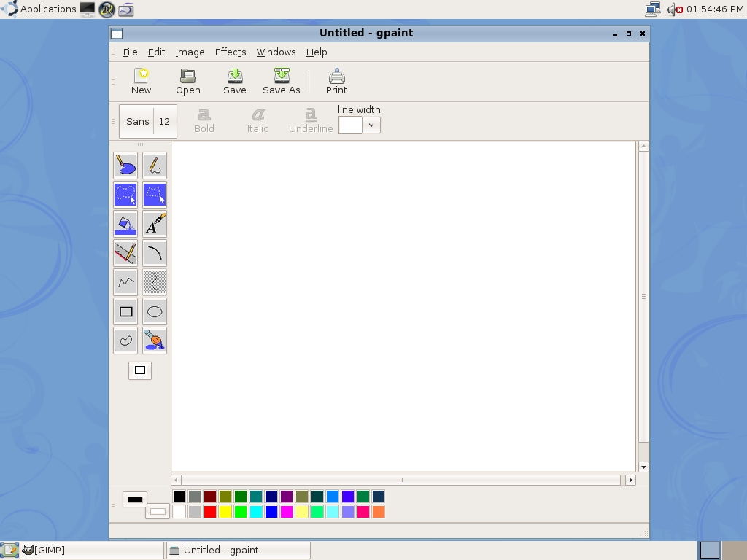
Task: Select the pencil freehand drawing tool
Action: 155,166
